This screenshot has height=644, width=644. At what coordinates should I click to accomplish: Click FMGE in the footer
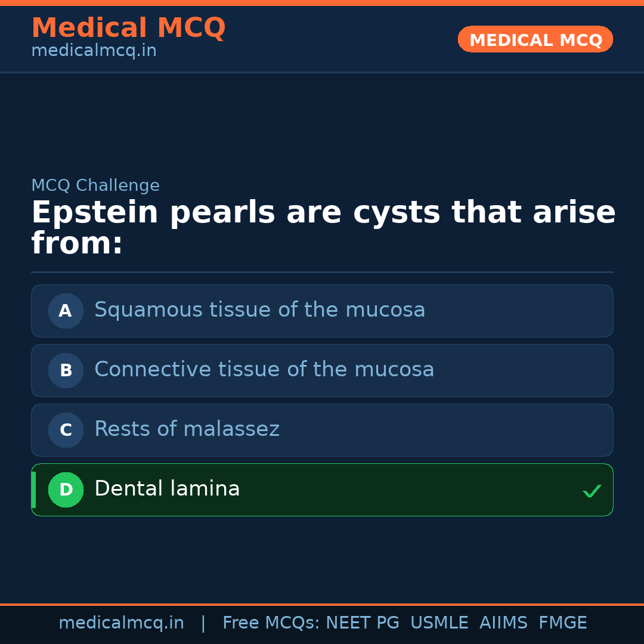point(562,623)
